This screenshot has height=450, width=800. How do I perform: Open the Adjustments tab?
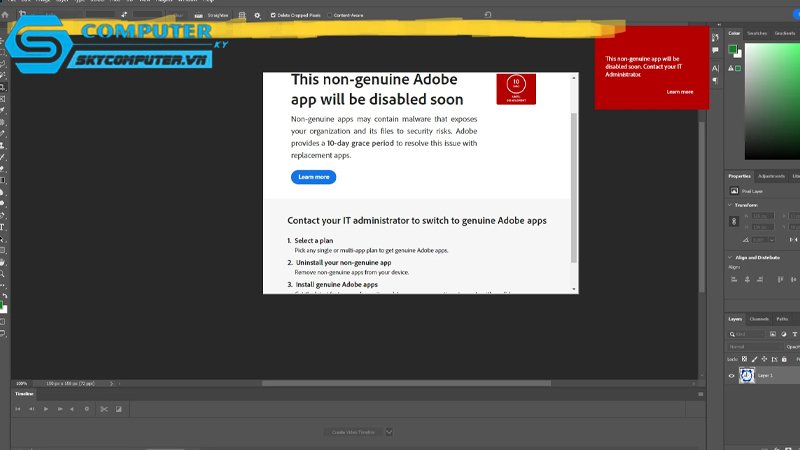click(771, 176)
